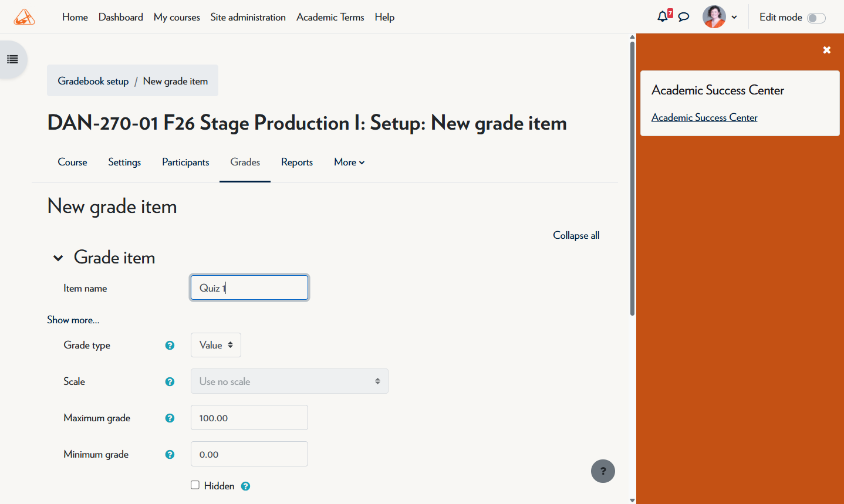
Task: Go to Home in top navigation
Action: (75, 17)
